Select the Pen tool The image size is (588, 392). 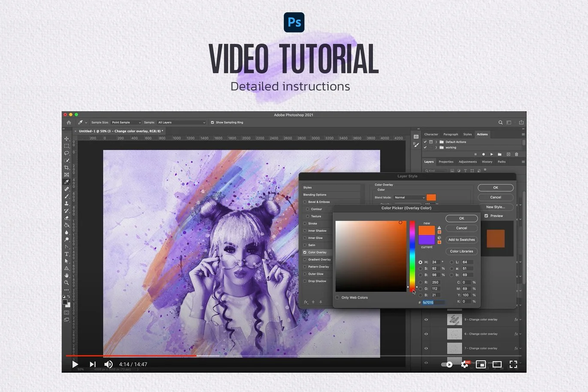click(67, 247)
